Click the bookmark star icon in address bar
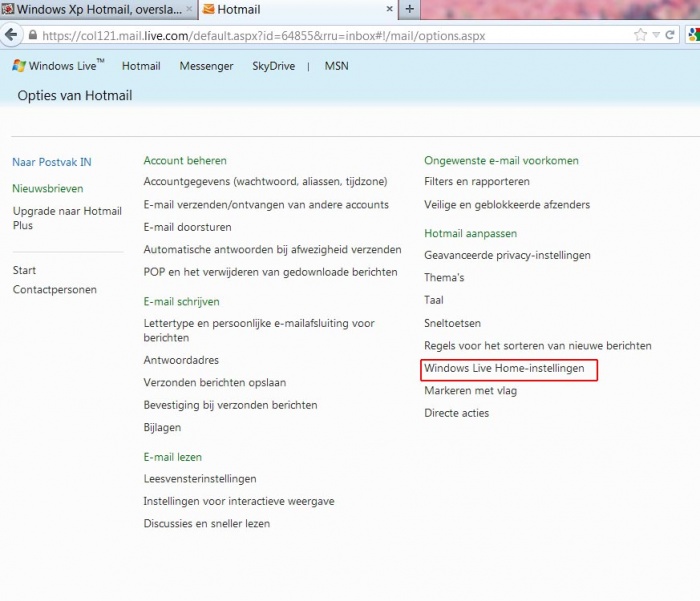 click(640, 35)
